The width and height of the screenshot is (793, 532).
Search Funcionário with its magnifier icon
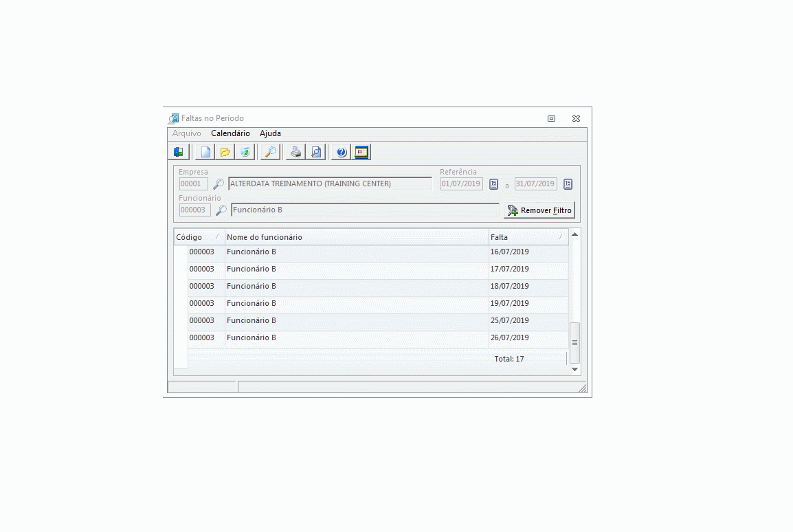pyautogui.click(x=221, y=210)
